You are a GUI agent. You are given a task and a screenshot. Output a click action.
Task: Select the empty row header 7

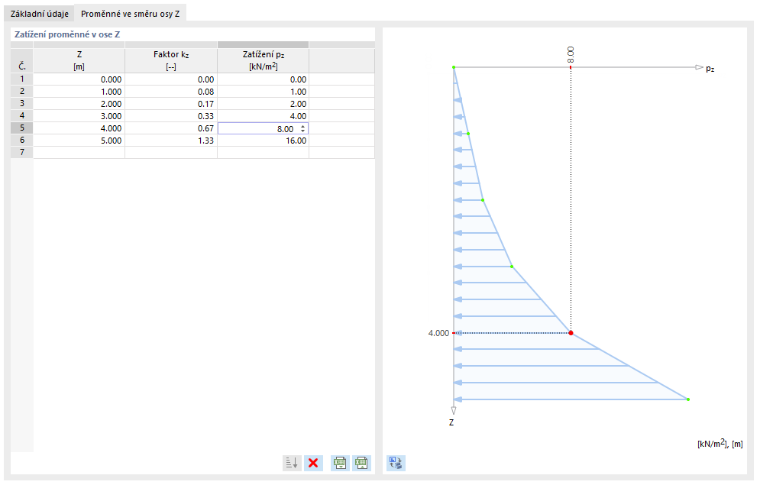coord(22,152)
